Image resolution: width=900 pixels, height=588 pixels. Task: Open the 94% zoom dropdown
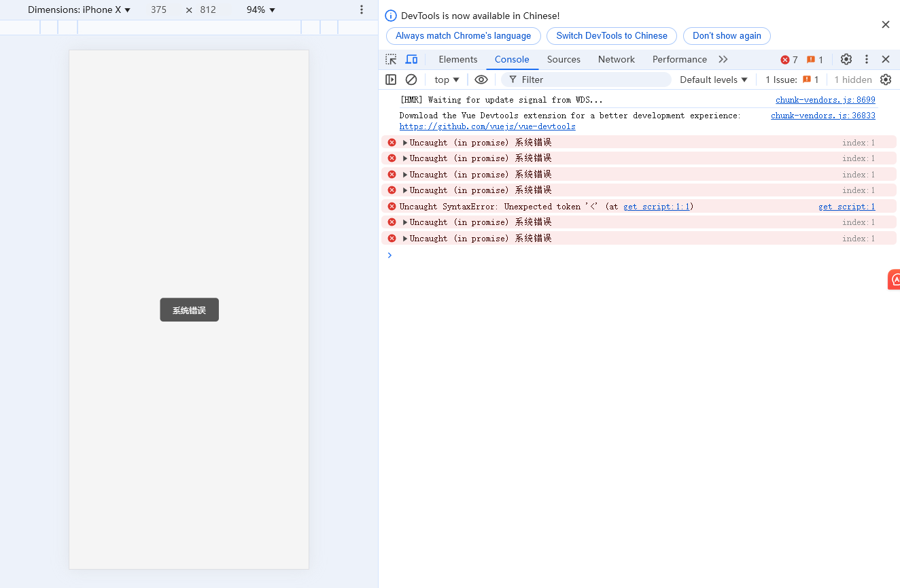coord(261,10)
